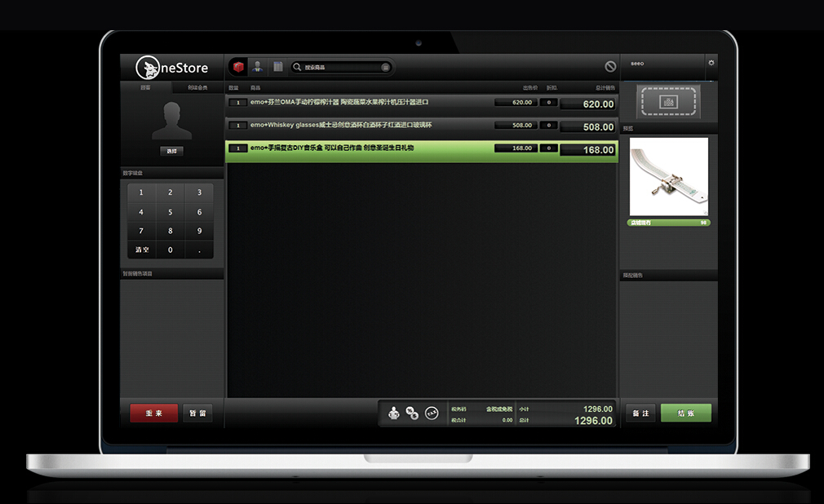Tap keypad digit 4
Viewport: 824px width, 504px height.
[141, 212]
